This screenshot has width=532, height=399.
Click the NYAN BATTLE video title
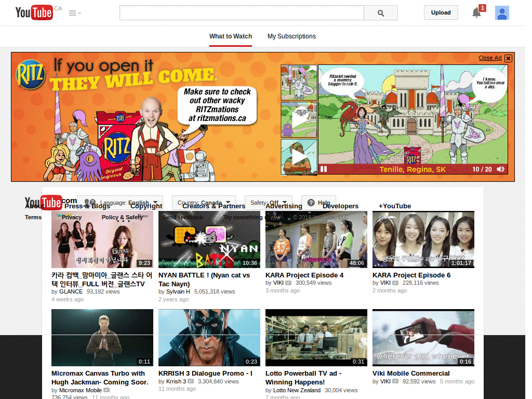204,280
